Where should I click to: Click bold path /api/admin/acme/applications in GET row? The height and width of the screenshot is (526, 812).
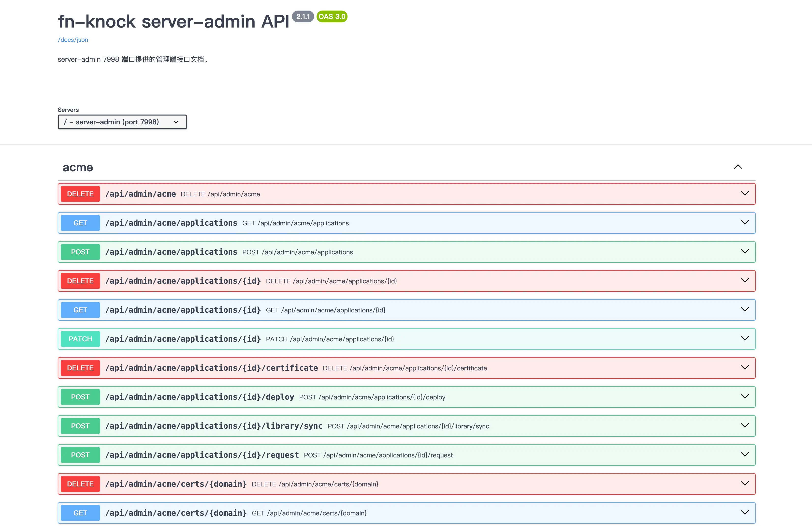coord(171,223)
